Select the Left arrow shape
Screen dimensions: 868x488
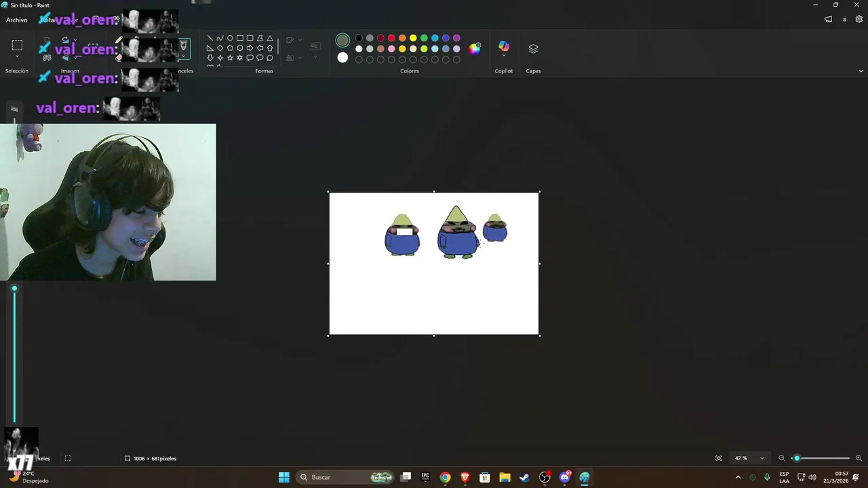pos(260,48)
